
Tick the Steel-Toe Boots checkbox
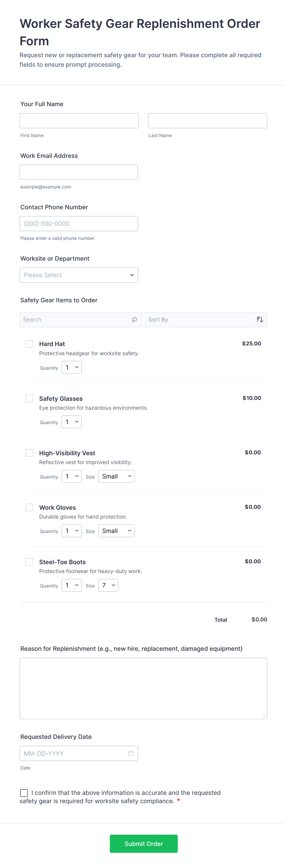30,562
